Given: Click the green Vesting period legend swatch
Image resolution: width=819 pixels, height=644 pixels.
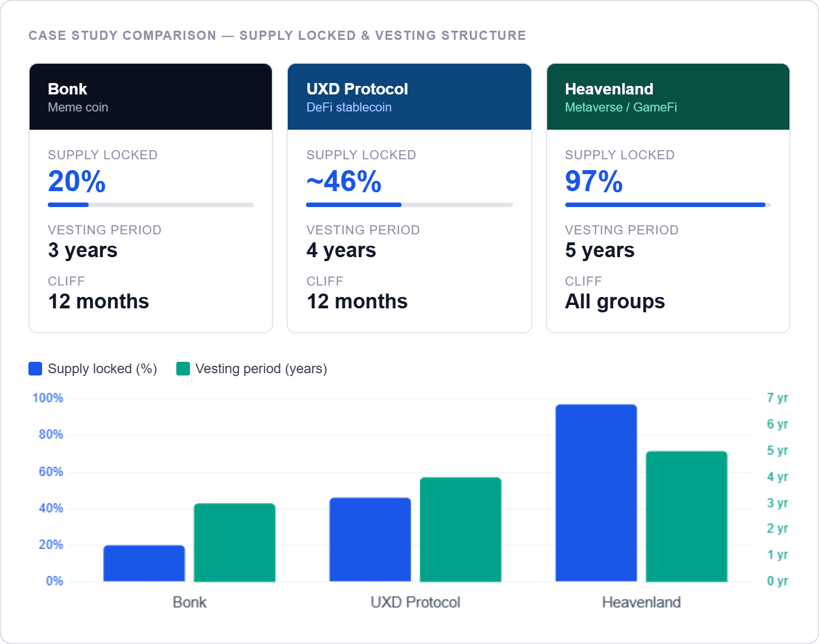Looking at the screenshot, I should tap(183, 369).
